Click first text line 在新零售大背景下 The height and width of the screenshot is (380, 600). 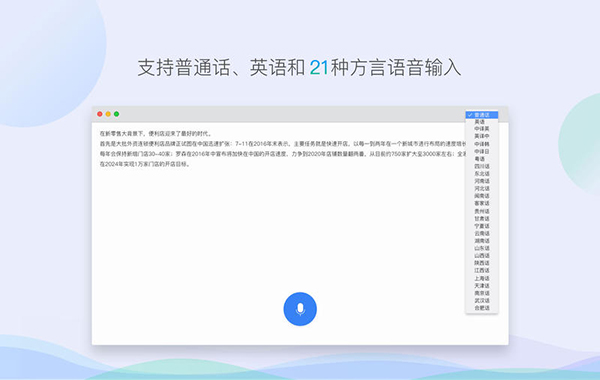click(156, 134)
